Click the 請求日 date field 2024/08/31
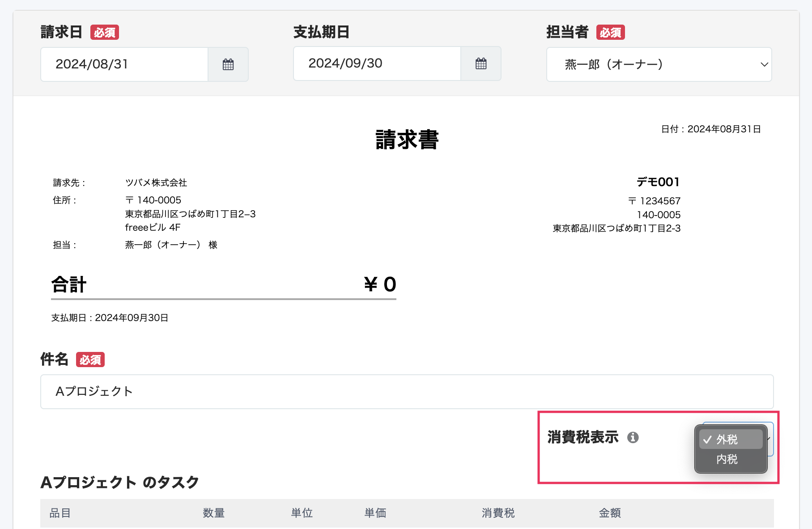 coord(124,64)
